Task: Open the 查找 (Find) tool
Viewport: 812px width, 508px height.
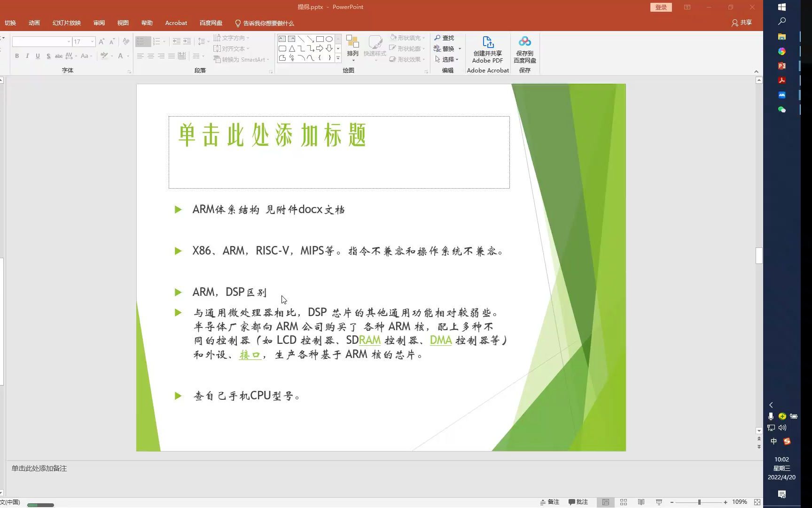Action: pyautogui.click(x=446, y=38)
